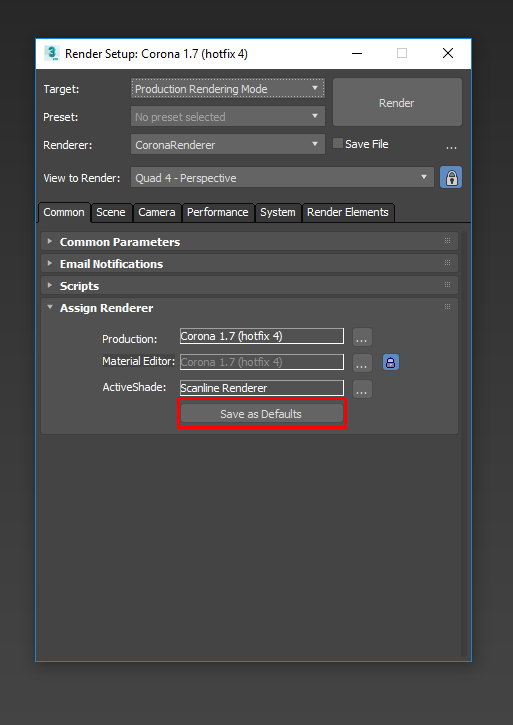Open the Target rendering mode dropdown
Viewport: 513px width, 725px height.
click(x=228, y=89)
